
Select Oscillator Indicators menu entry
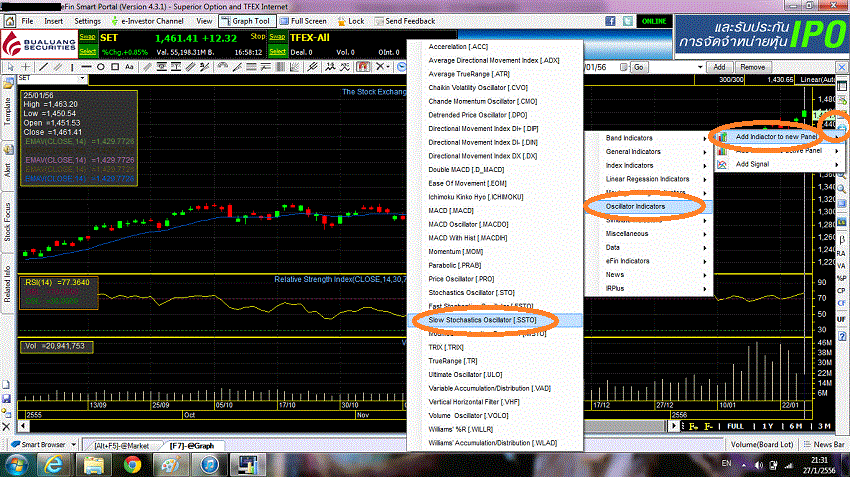pos(649,207)
